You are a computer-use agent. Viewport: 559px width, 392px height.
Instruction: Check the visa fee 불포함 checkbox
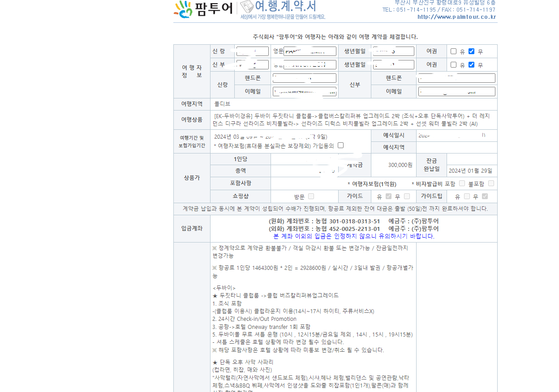491,183
